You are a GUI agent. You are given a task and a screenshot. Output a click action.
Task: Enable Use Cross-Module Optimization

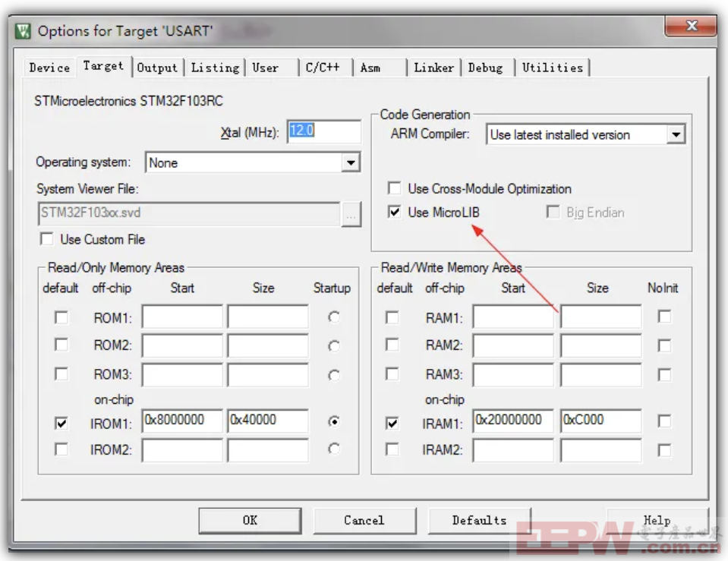(x=394, y=188)
